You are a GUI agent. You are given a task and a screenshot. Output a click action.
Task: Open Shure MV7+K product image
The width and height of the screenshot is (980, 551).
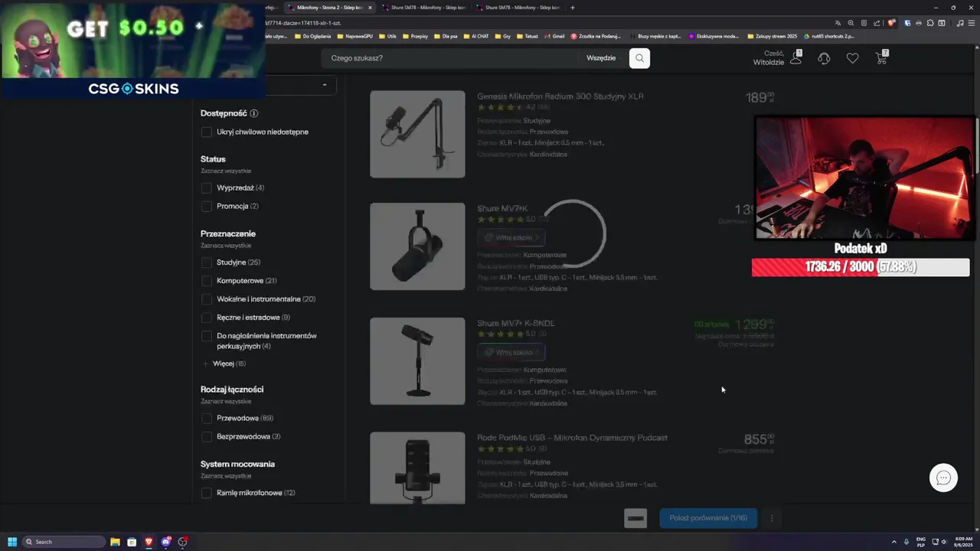(x=417, y=246)
